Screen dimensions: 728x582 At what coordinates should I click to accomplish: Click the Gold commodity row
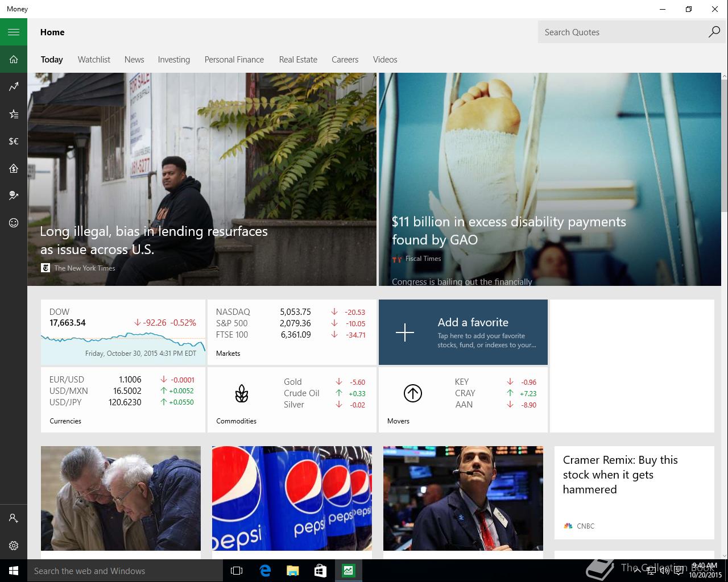point(324,382)
